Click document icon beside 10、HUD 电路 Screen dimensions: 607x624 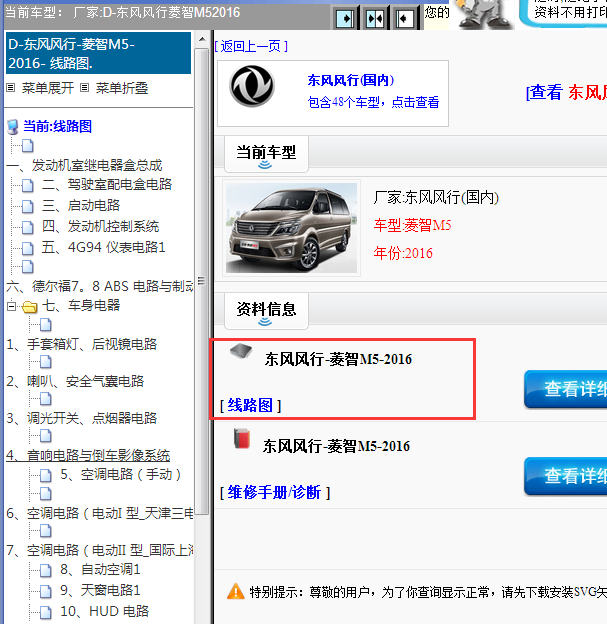click(x=46, y=612)
